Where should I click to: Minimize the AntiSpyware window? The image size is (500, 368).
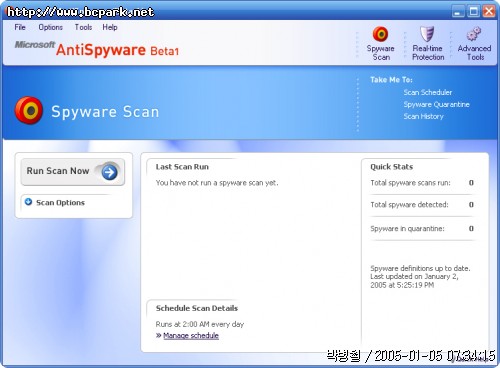[458, 11]
